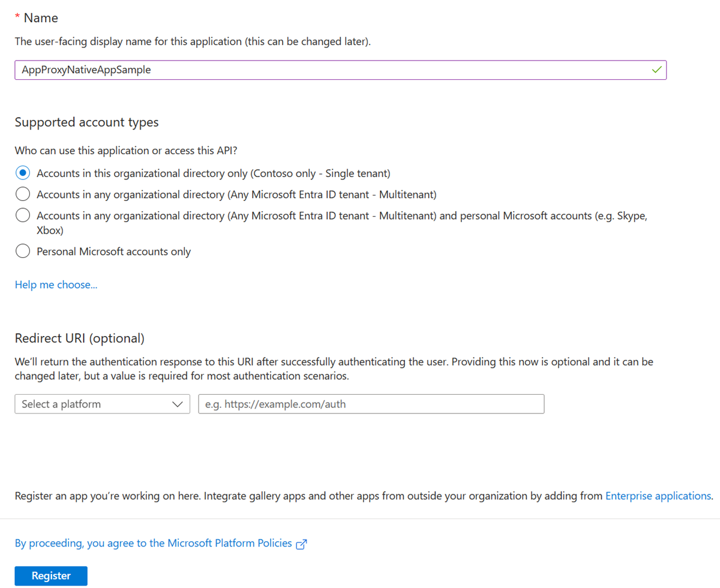Click the green validation checkmark in Name field

point(656,70)
